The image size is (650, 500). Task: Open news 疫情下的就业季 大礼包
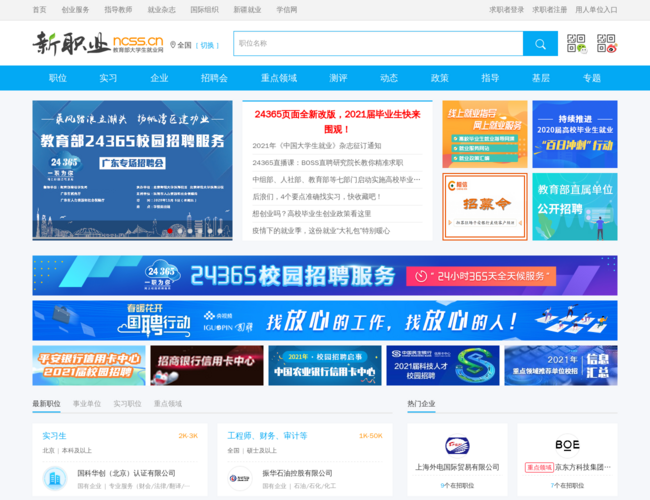[321, 231]
